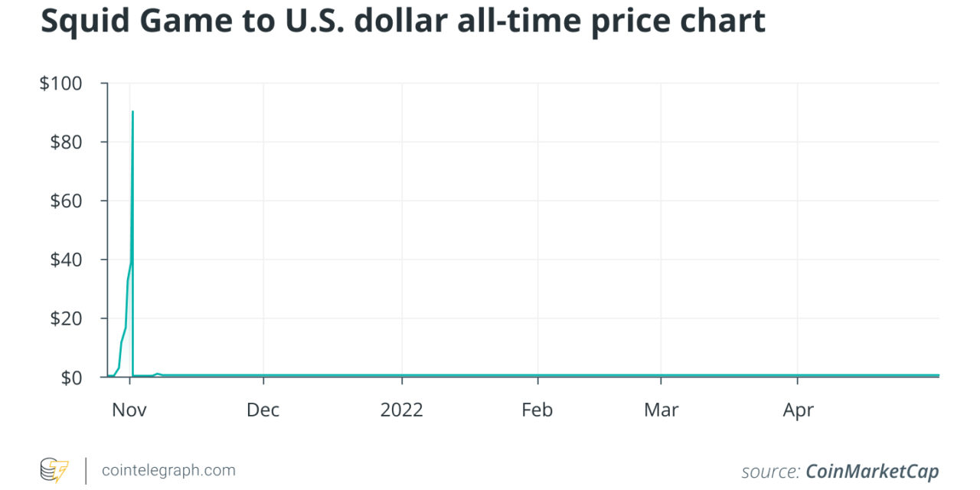This screenshot has height=490, width=980.
Task: Click the flat price line above 2022
Action: point(401,375)
